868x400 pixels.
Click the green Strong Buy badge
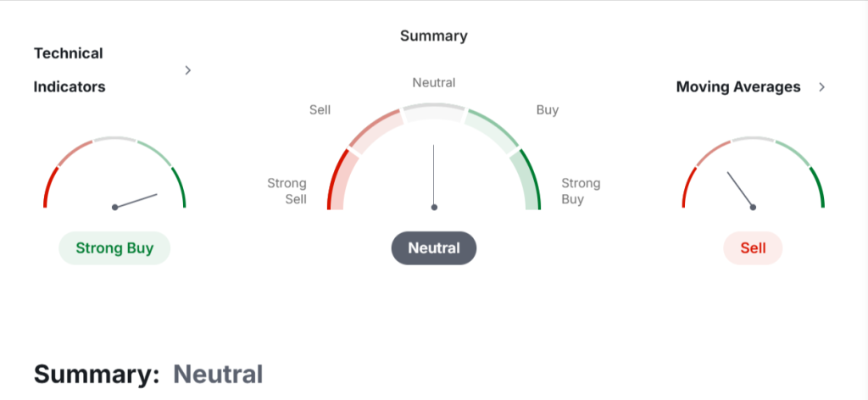point(114,248)
